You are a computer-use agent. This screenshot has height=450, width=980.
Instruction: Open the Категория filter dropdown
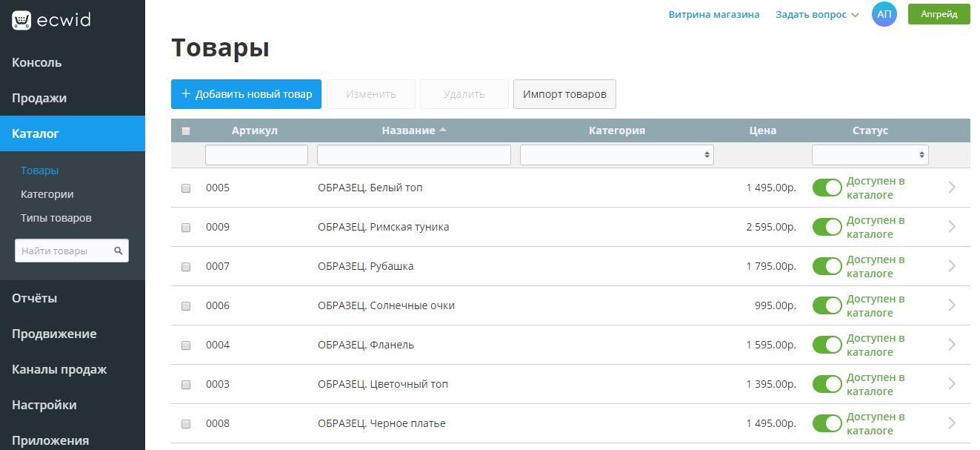coord(617,154)
